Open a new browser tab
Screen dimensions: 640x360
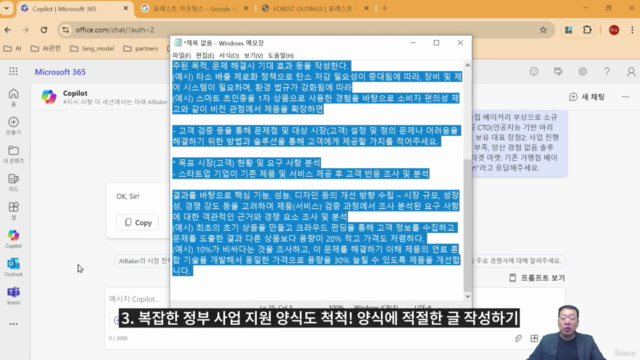[x=384, y=8]
